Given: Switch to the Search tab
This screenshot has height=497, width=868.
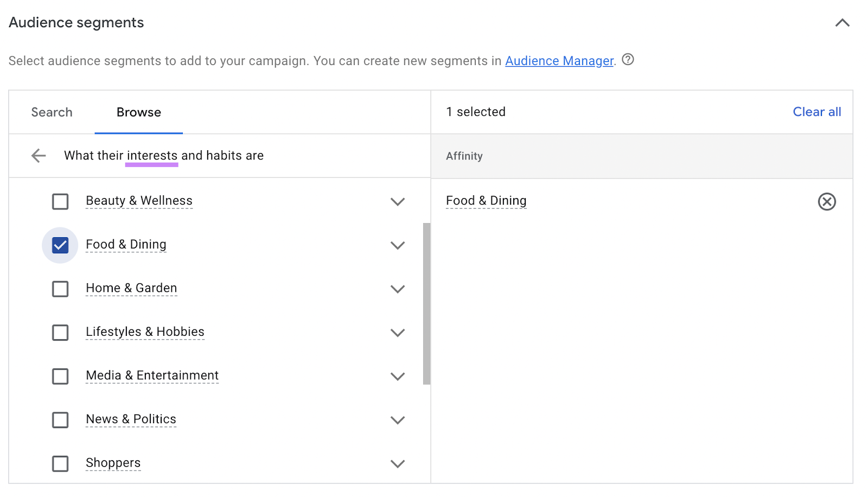Looking at the screenshot, I should point(52,112).
